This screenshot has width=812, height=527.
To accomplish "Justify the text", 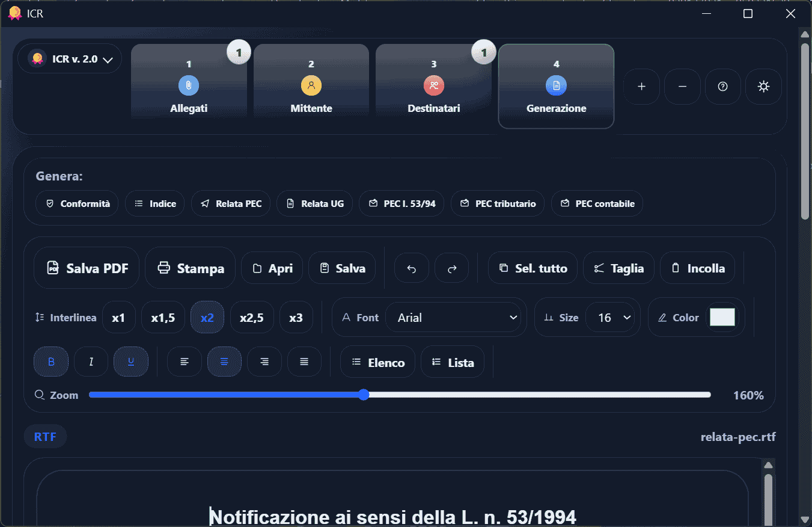I will pos(304,362).
